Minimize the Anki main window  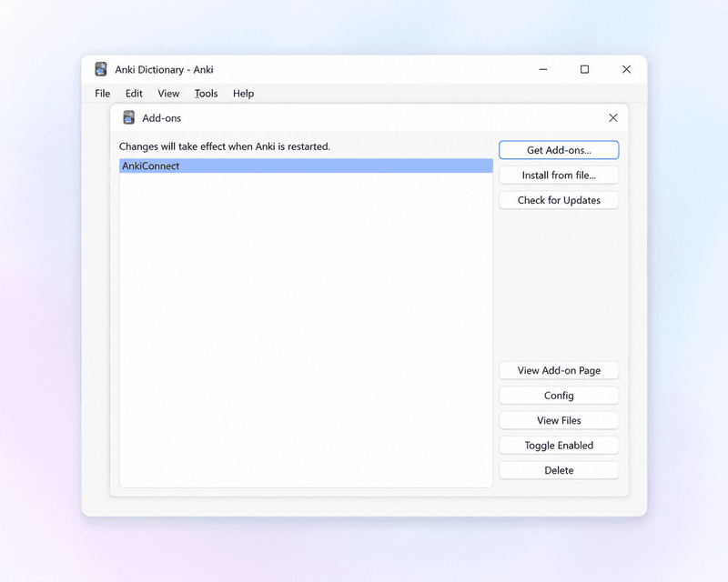point(542,69)
